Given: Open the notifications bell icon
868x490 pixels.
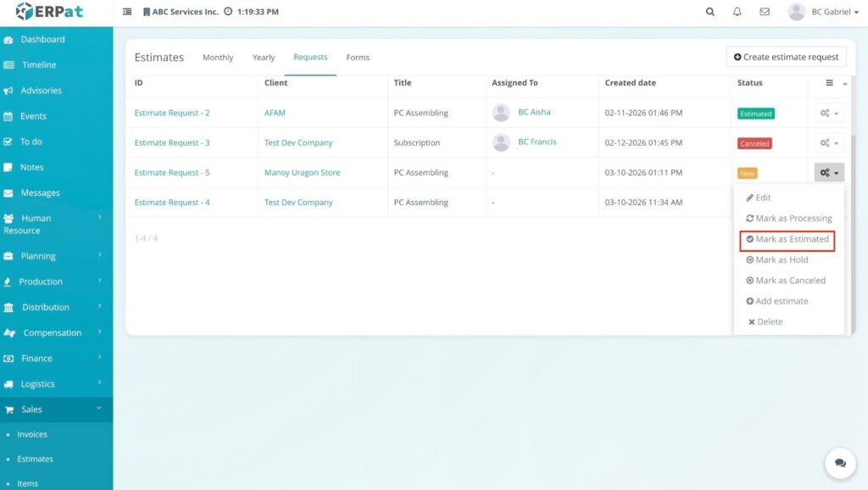Looking at the screenshot, I should (x=737, y=12).
